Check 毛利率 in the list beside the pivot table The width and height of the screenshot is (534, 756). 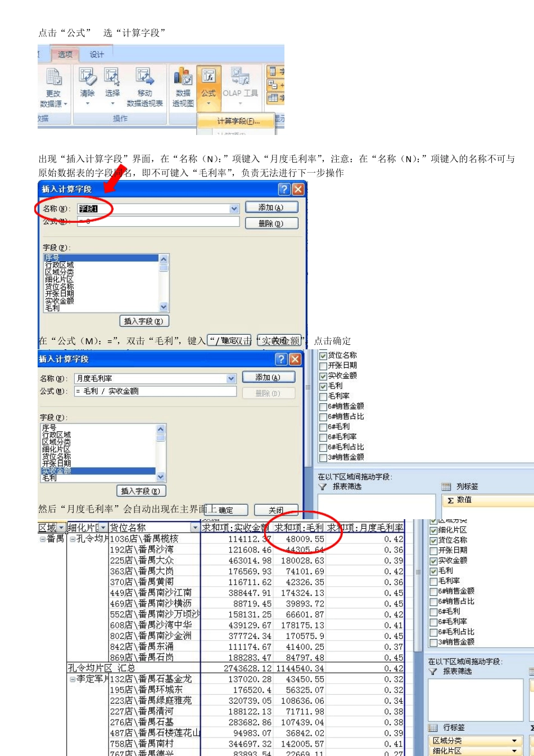click(x=433, y=581)
